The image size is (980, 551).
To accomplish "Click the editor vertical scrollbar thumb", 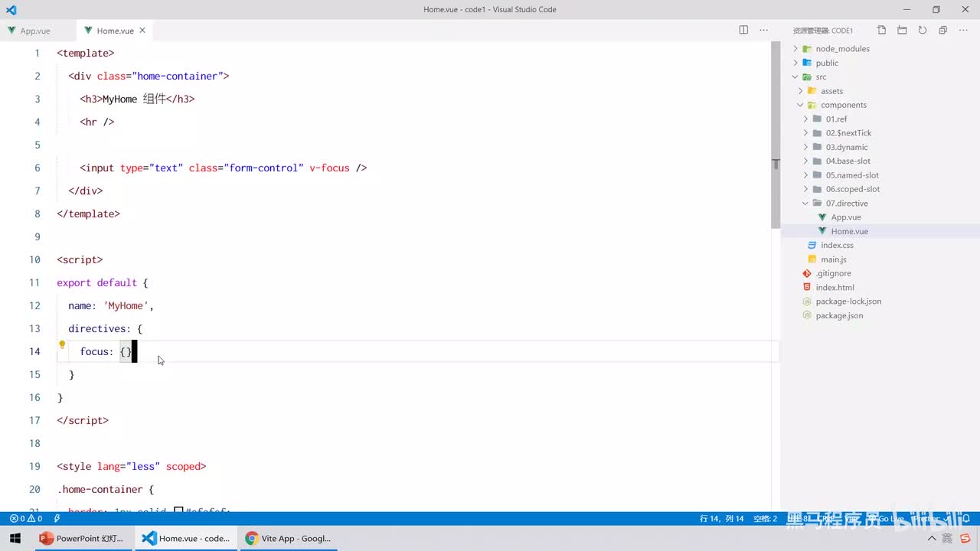I will [x=775, y=135].
